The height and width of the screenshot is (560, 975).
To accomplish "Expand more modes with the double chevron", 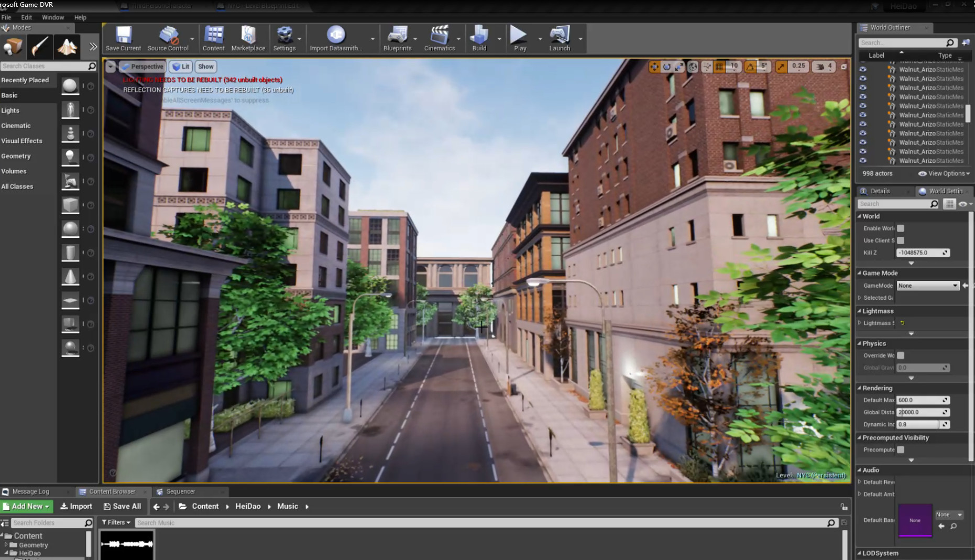I will pos(93,47).
